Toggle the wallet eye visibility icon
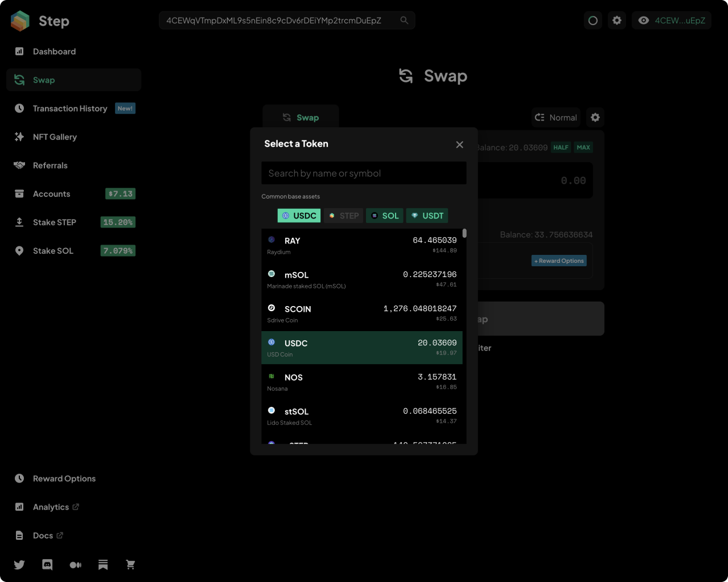 pos(644,20)
